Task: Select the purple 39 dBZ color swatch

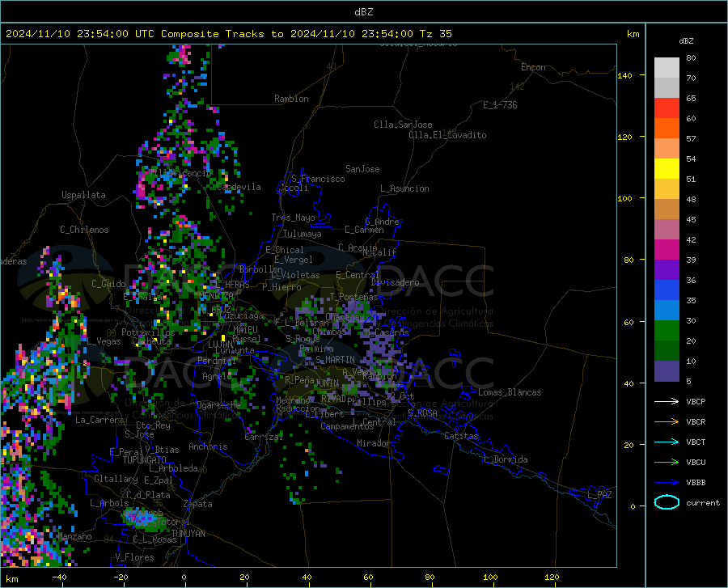Action: [667, 270]
